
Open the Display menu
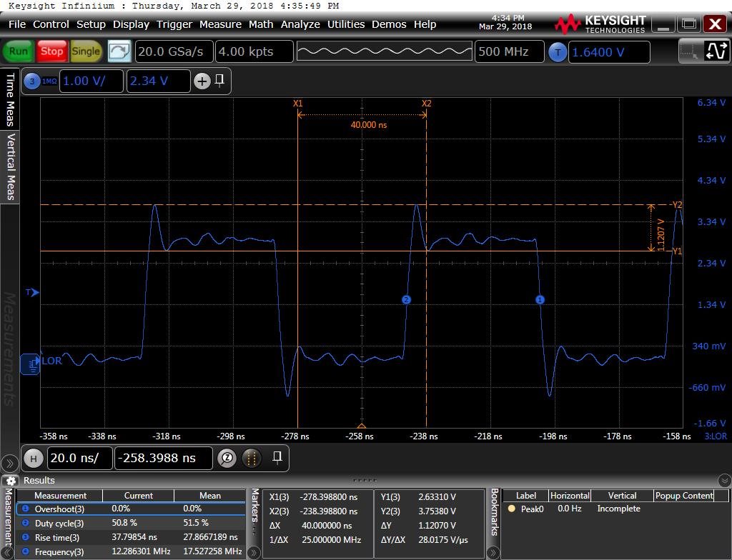(132, 24)
